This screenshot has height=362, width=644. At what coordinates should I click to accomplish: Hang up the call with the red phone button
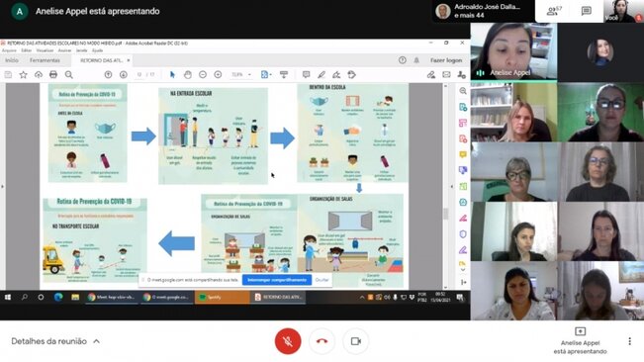[322, 341]
